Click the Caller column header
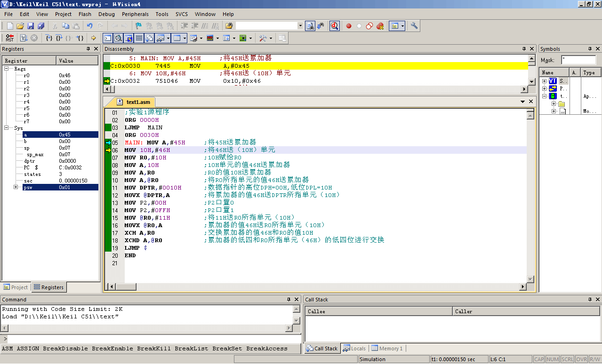The image size is (602, 364). (526, 311)
